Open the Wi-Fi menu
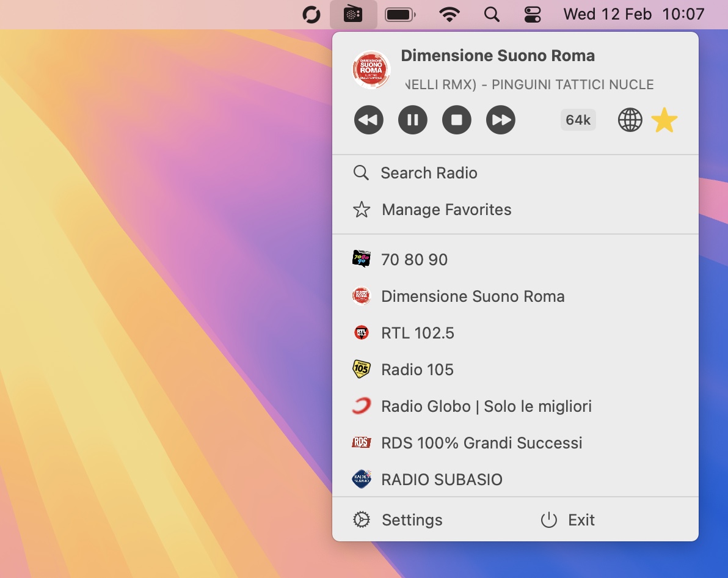The height and width of the screenshot is (578, 728). tap(450, 15)
